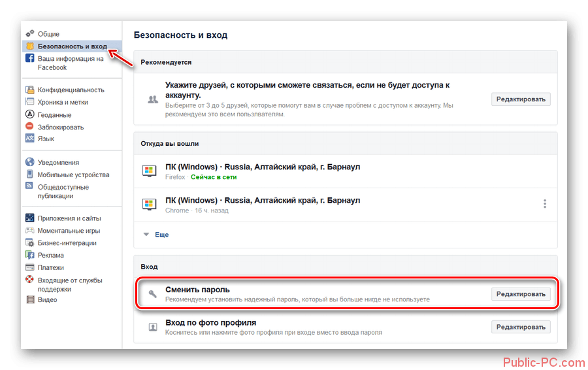Open Безопасность и вход settings section
588x370 pixels.
pyautogui.click(x=72, y=46)
